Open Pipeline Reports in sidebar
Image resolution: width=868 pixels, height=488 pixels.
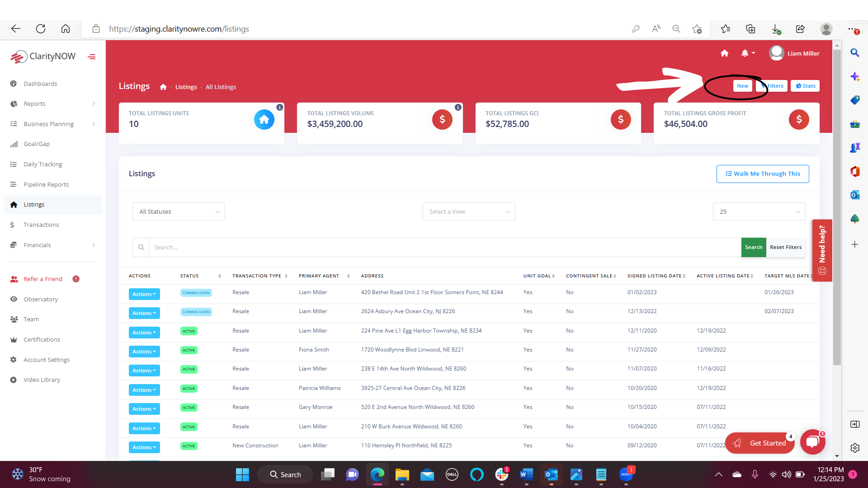pos(46,184)
